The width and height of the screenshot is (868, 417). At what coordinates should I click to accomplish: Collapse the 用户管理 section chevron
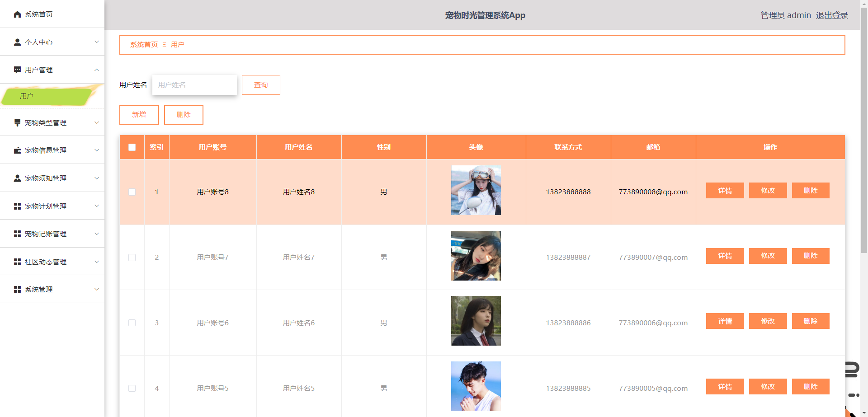(x=96, y=70)
